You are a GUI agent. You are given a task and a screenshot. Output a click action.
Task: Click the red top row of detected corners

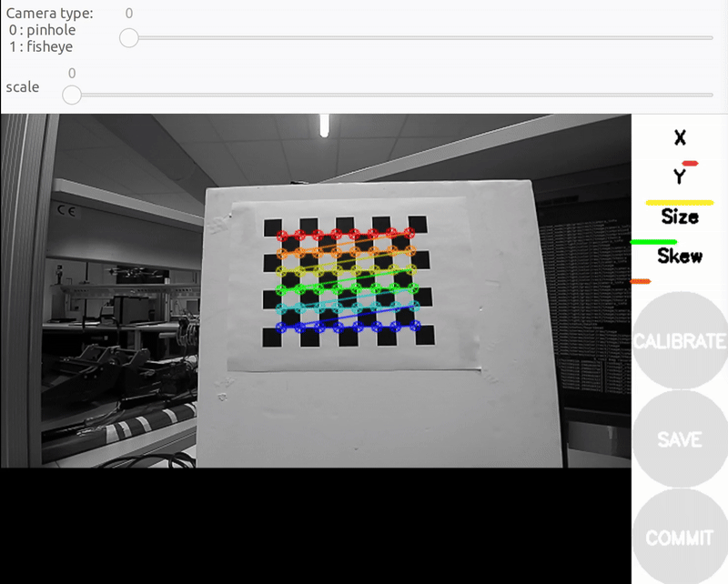[346, 235]
